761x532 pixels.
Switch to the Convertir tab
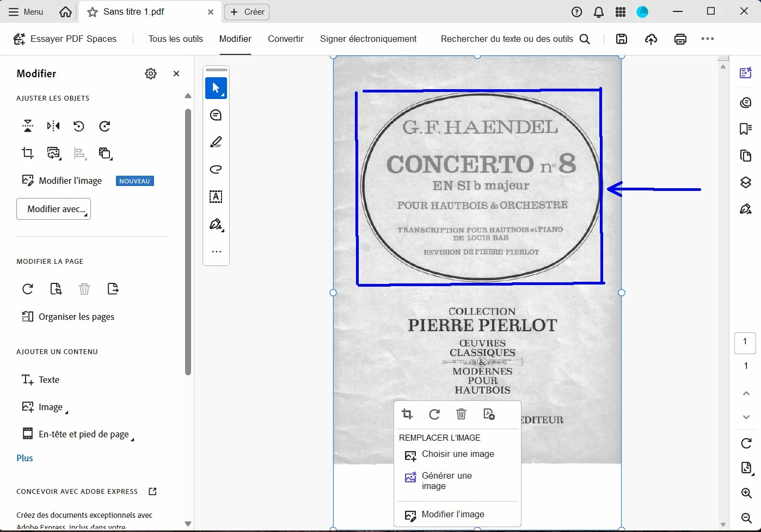pyautogui.click(x=286, y=39)
